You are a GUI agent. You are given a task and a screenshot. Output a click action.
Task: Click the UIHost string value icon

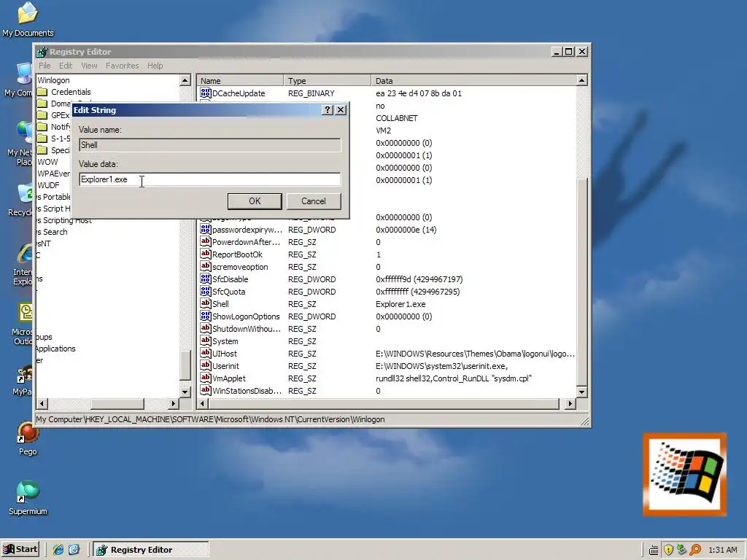coord(205,353)
